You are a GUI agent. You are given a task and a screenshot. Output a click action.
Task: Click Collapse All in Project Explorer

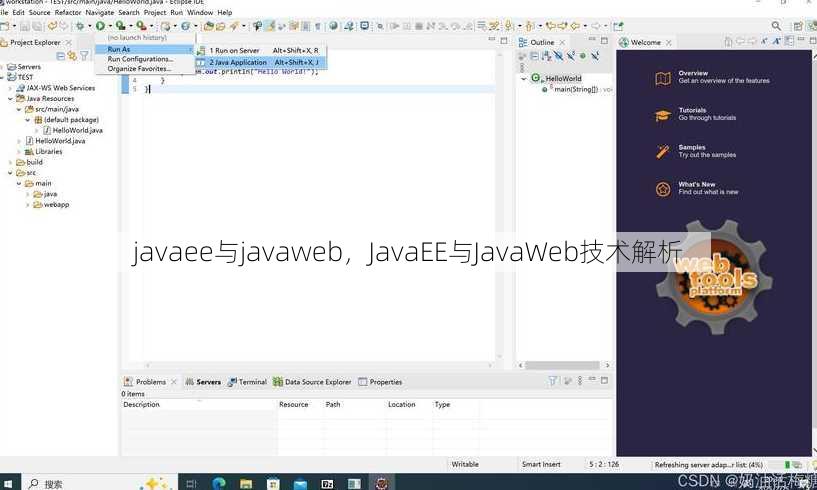pyautogui.click(x=61, y=56)
